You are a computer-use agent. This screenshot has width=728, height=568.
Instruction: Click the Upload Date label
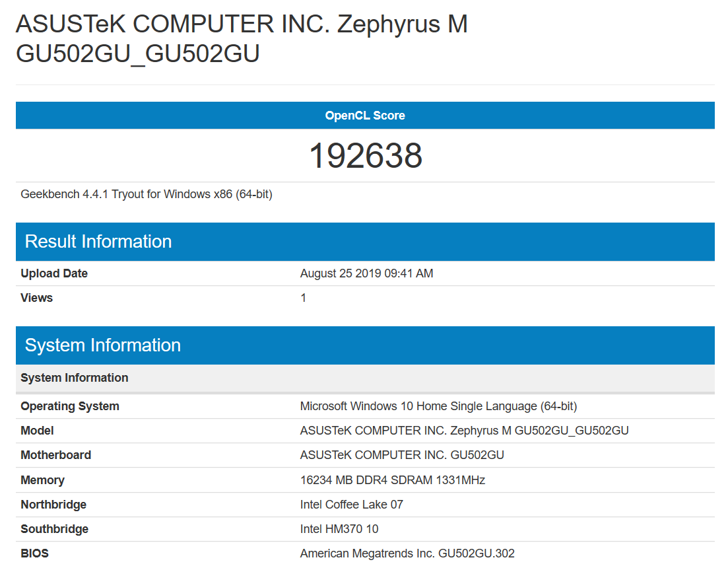click(54, 273)
